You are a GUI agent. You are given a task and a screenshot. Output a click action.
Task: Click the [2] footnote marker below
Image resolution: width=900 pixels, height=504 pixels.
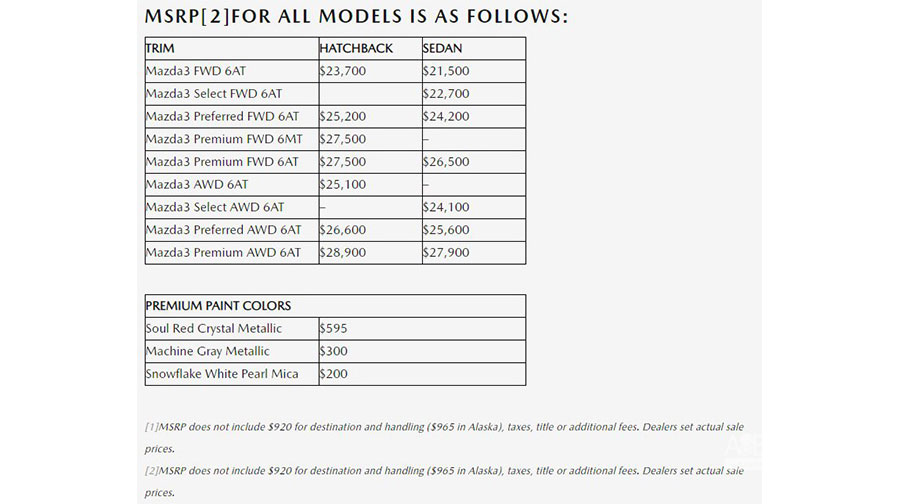[152, 471]
